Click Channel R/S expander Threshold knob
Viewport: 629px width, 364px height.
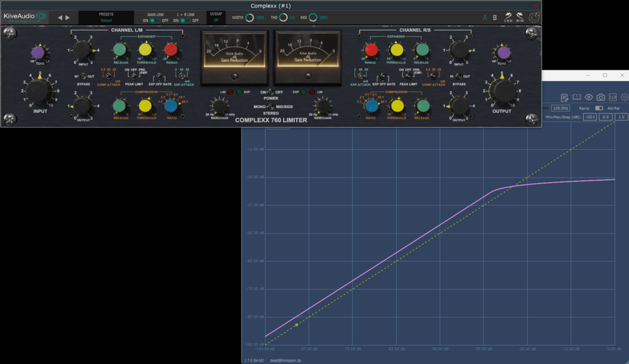point(396,50)
